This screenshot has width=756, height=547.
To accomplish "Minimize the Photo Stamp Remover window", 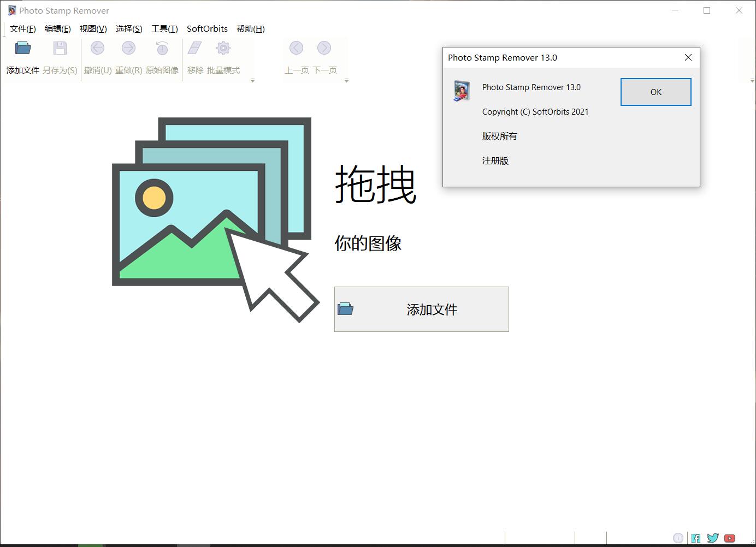I will [x=675, y=10].
